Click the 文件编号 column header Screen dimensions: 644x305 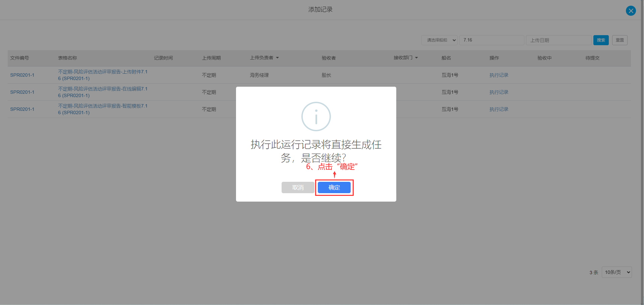click(x=19, y=58)
